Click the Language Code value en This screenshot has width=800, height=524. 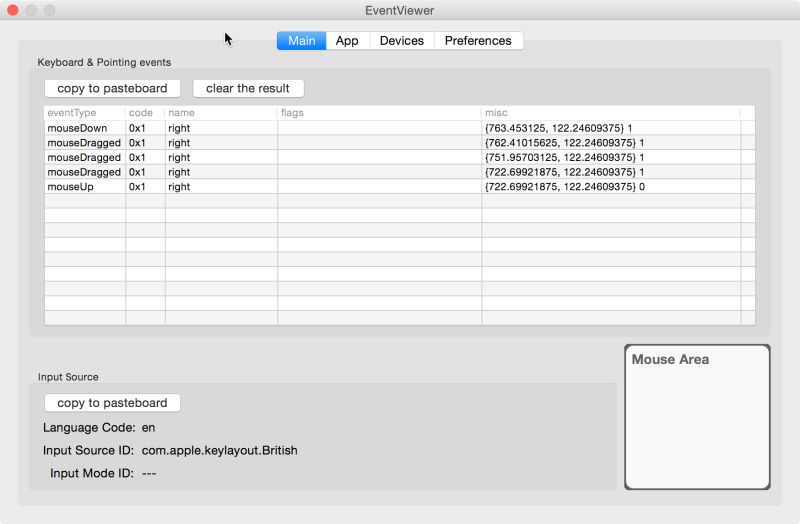click(x=148, y=428)
